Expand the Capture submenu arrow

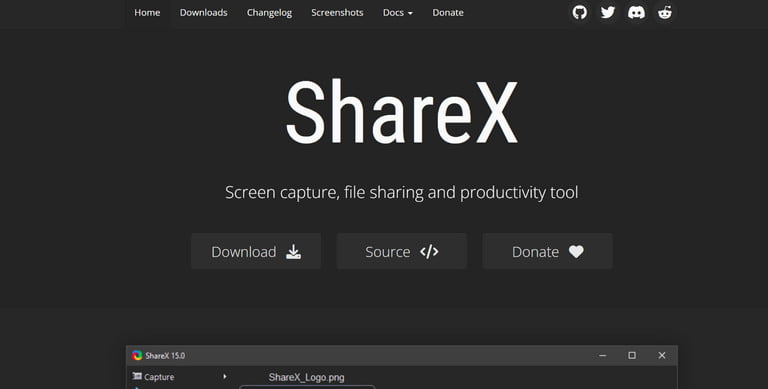click(x=225, y=377)
